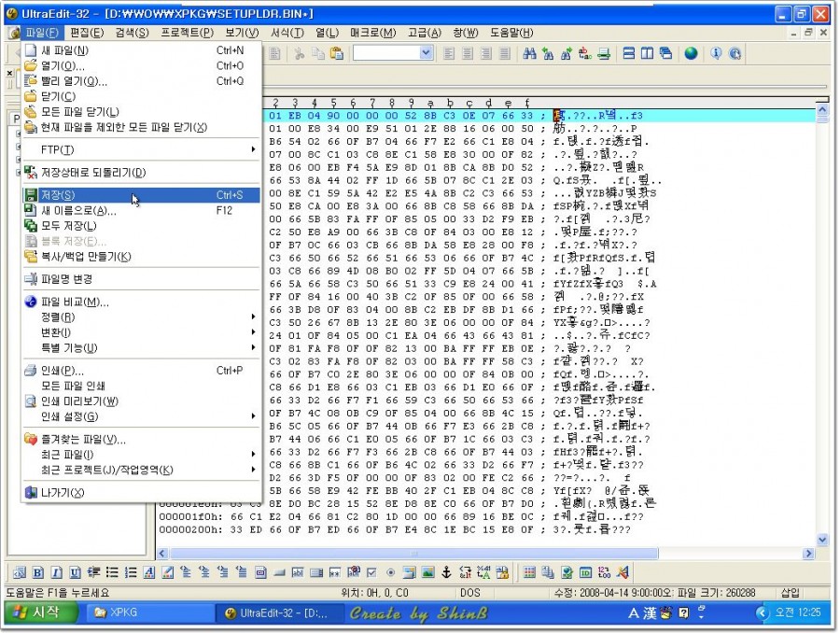Click the globe web browser icon
This screenshot has width=840, height=633.
[691, 53]
